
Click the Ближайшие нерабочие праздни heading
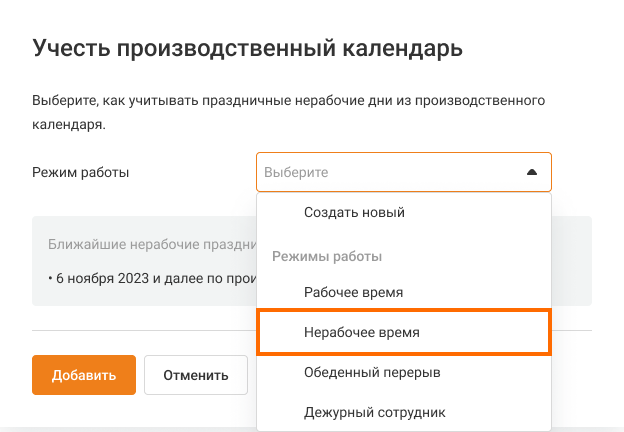(x=150, y=243)
